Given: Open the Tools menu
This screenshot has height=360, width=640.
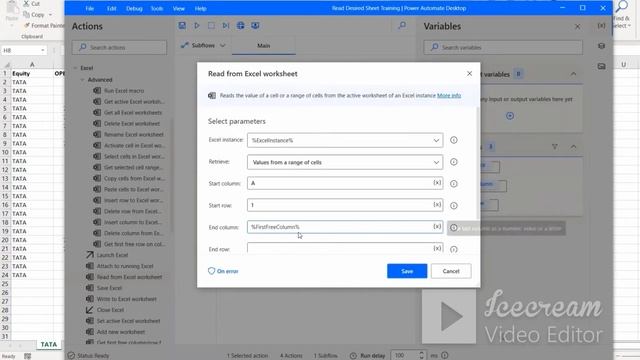Looking at the screenshot, I should tap(157, 8).
